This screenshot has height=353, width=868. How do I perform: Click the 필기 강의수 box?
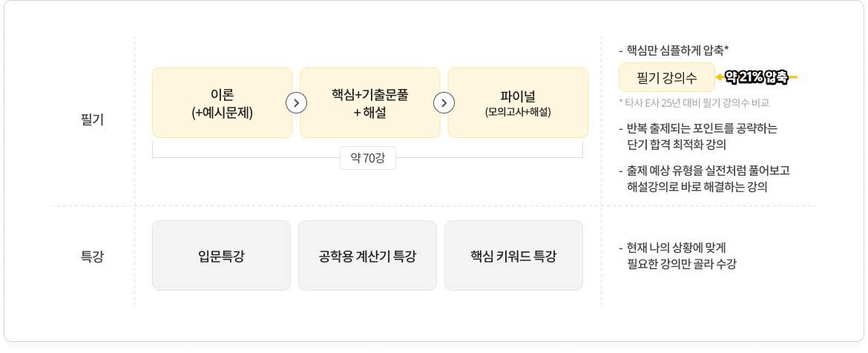point(666,76)
